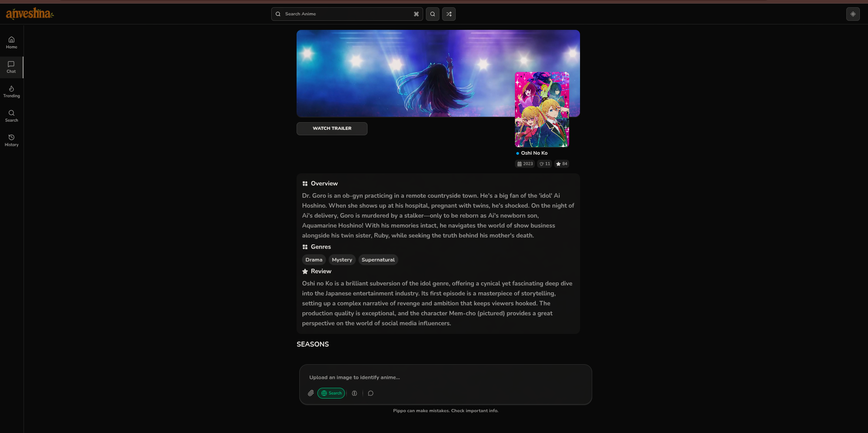
Task: Click the 84 star rating badge
Action: (562, 164)
